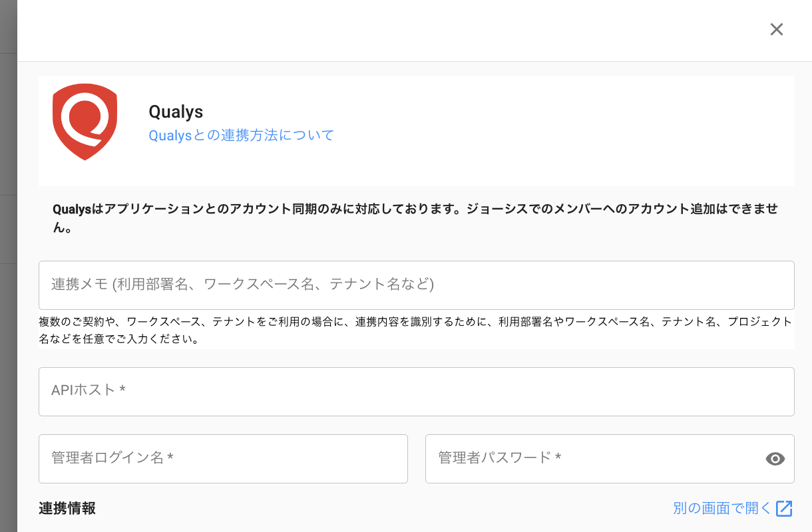Click the red Qualys shield logo
The height and width of the screenshot is (532, 812).
click(x=85, y=122)
